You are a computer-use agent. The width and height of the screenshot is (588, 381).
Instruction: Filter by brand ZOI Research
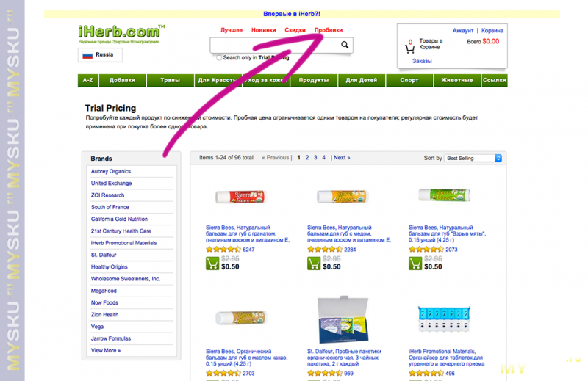107,195
